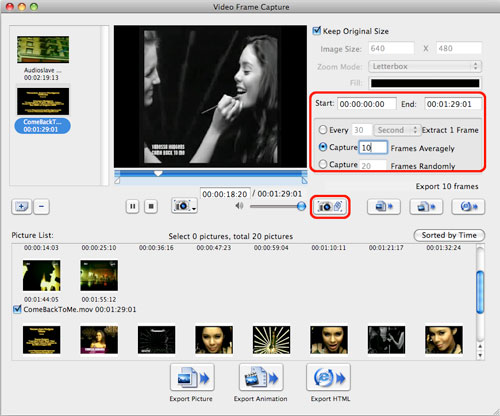The image size is (500, 416).
Task: Click the small export picture toolbar icon
Action: click(384, 207)
